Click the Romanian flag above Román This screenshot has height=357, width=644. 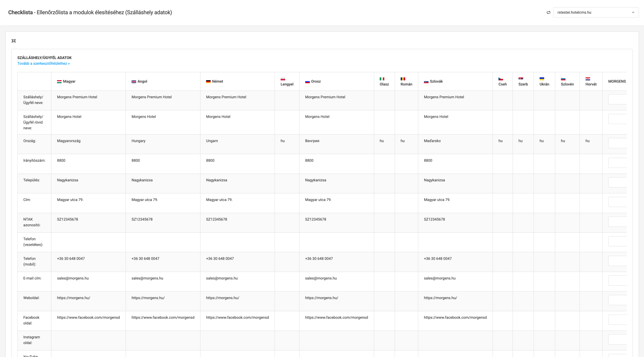point(403,79)
